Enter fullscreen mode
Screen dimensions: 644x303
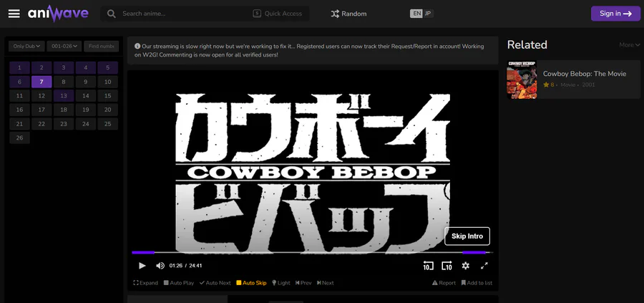click(x=484, y=266)
